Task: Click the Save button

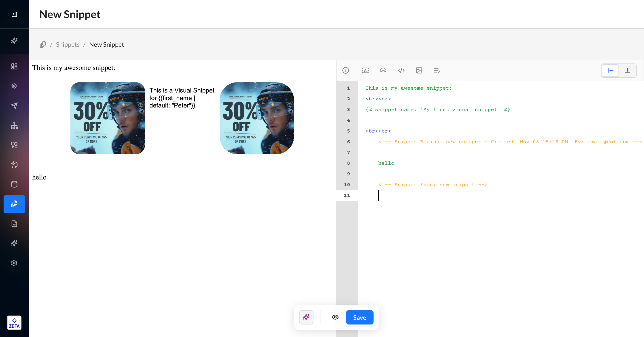Action: [359, 317]
